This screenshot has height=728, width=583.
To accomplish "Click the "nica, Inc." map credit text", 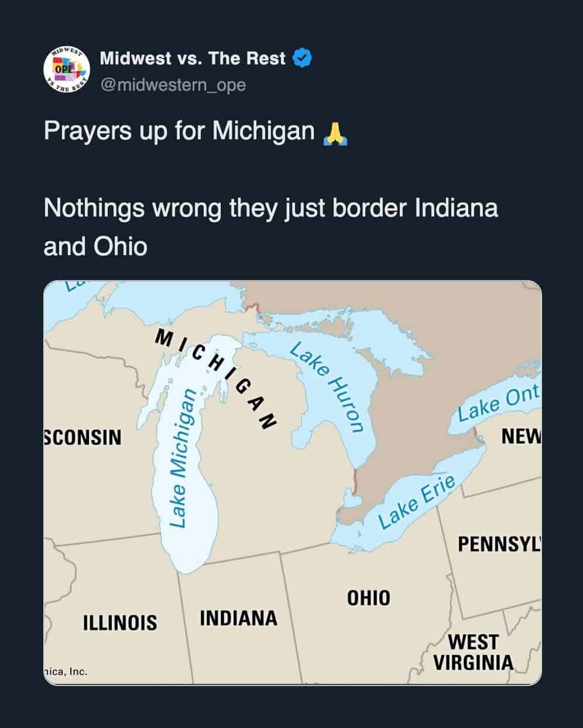I will click(66, 671).
